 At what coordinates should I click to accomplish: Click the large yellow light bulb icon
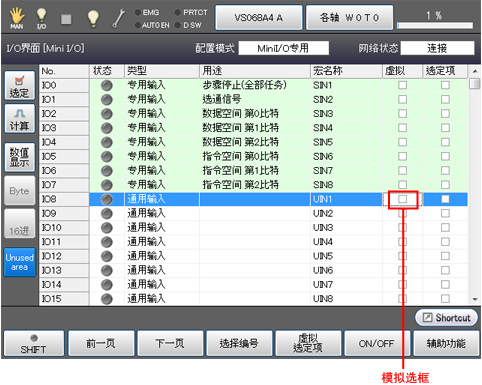point(93,18)
